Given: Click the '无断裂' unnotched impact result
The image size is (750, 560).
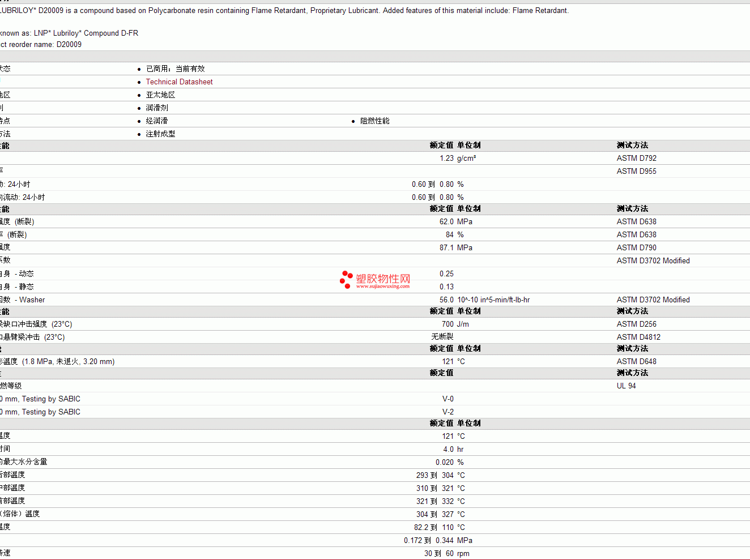Looking at the screenshot, I should coord(442,336).
